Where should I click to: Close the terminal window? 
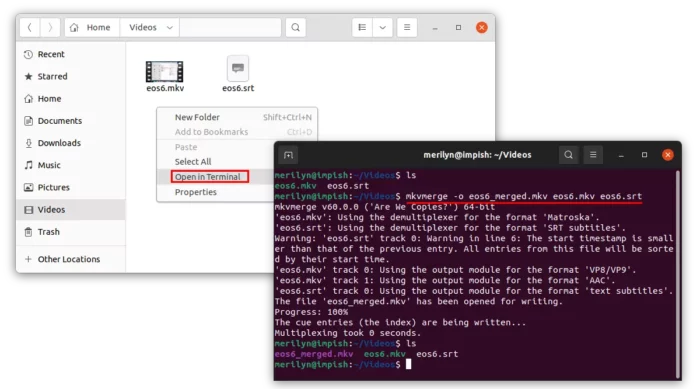[668, 155]
